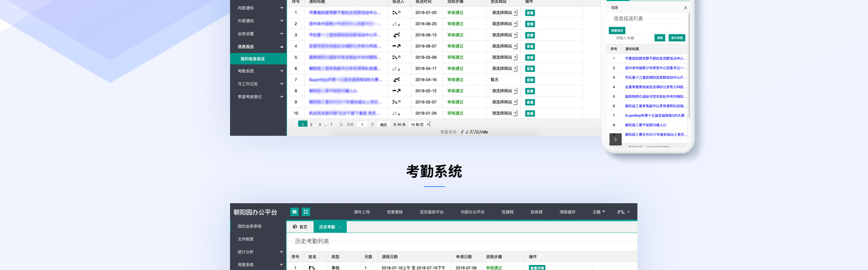Click the page number jump input field
Screen dimensions: 868x270
tap(362, 124)
